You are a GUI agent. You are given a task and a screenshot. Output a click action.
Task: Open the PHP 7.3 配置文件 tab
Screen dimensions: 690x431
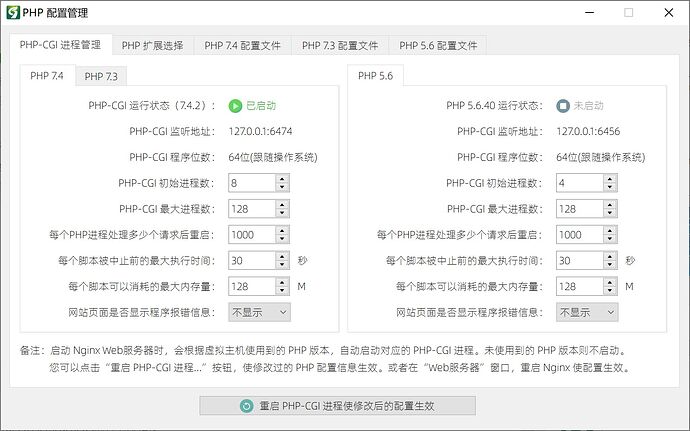click(x=340, y=45)
